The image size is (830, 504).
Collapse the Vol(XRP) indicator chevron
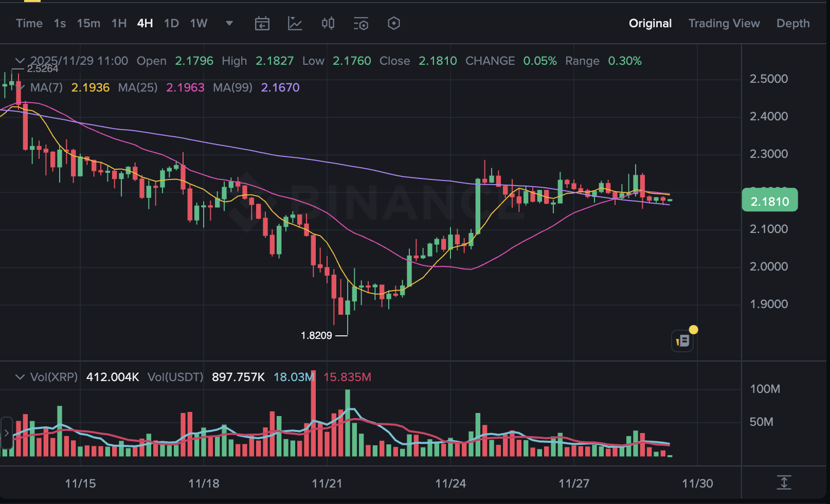[20, 377]
